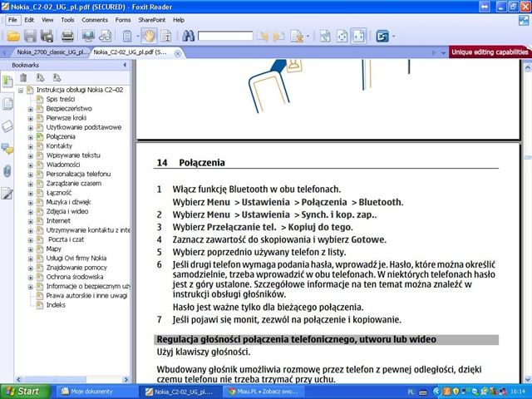This screenshot has height=399, width=532.
Task: Click the clipboard page display icon in toolbar
Action: tap(127, 36)
